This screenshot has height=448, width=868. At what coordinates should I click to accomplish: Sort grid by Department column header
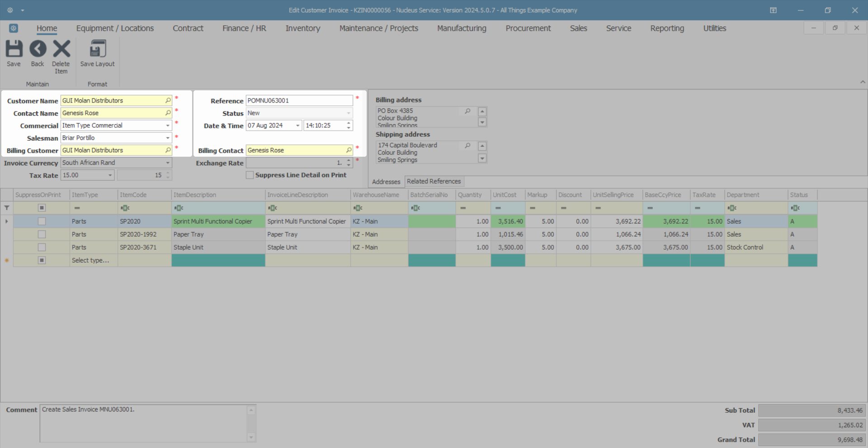[756, 195]
